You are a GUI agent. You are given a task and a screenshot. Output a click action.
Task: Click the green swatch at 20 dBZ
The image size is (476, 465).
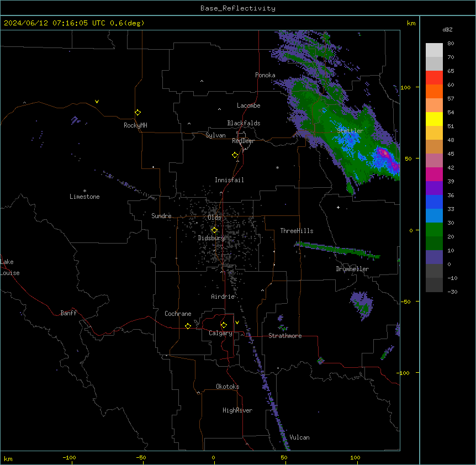pyautogui.click(x=434, y=230)
